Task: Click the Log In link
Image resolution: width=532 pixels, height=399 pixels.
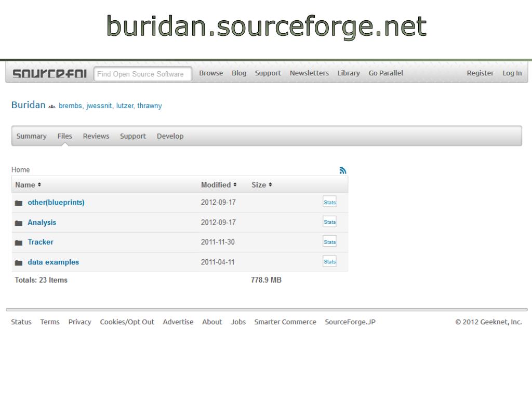Action: coord(512,73)
